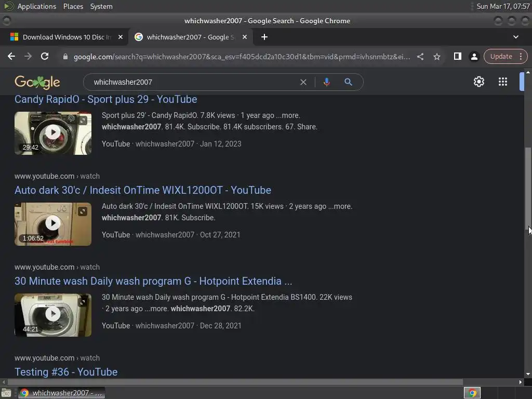
Task: Play the Hotpoint 44:21 video thumbnail
Action: 53,314
